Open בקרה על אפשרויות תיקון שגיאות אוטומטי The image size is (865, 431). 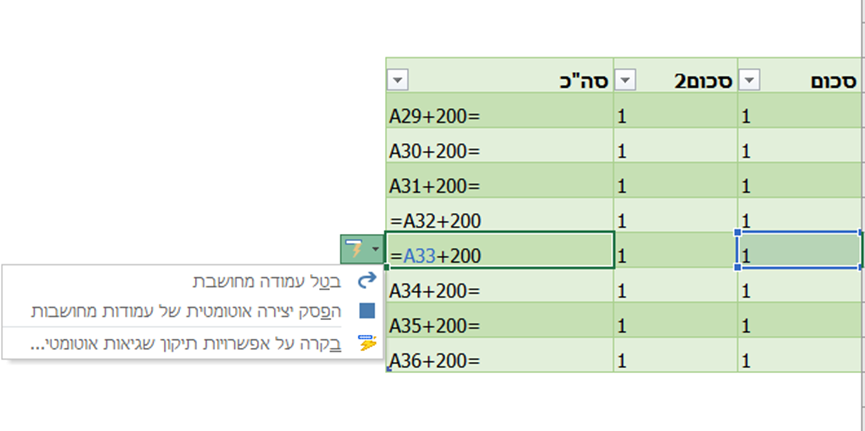point(190,343)
